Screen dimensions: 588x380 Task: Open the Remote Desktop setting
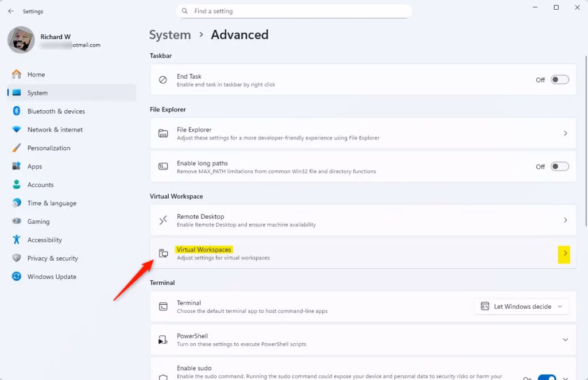363,220
